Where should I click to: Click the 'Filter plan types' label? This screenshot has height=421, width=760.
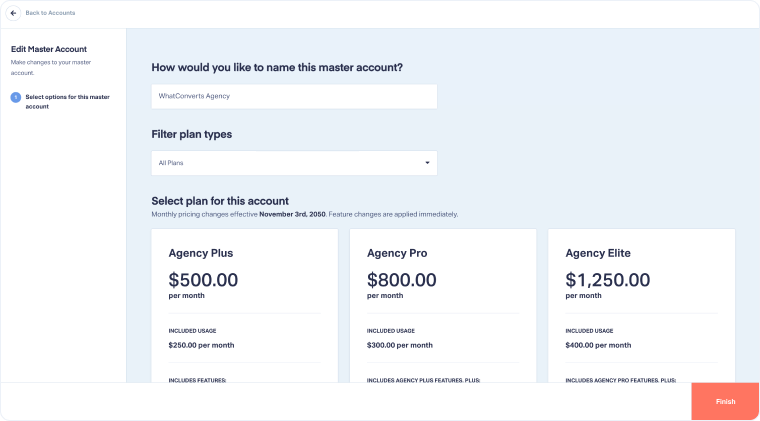192,134
